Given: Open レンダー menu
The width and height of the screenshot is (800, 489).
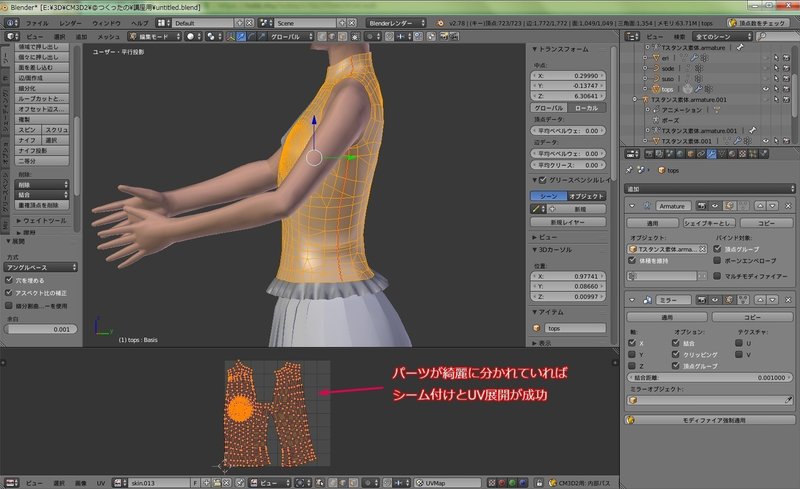Looking at the screenshot, I should click(x=70, y=23).
